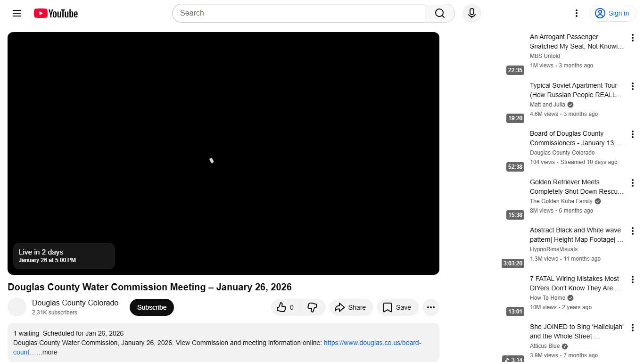Open the YouTube settings three-dot menu

[x=576, y=13]
